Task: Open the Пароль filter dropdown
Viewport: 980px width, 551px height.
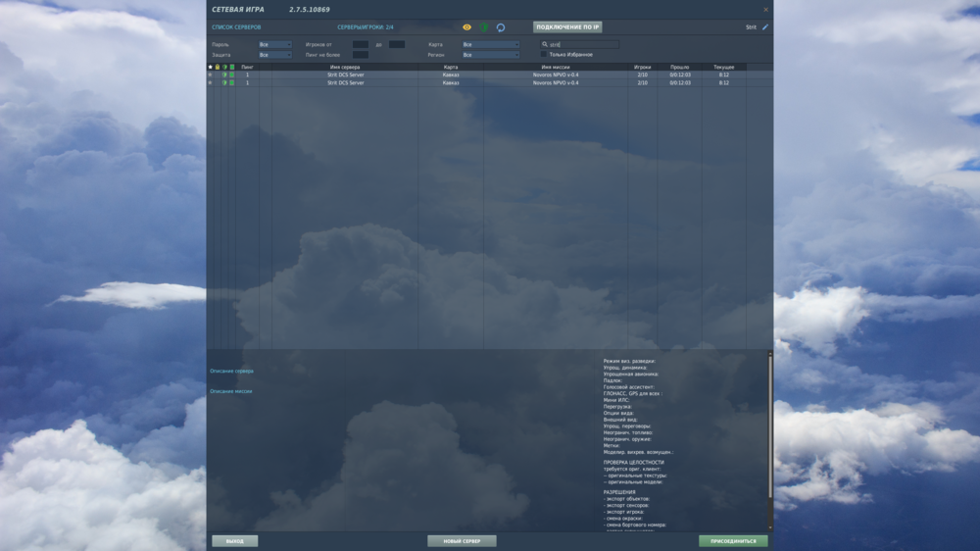Action: pos(275,44)
